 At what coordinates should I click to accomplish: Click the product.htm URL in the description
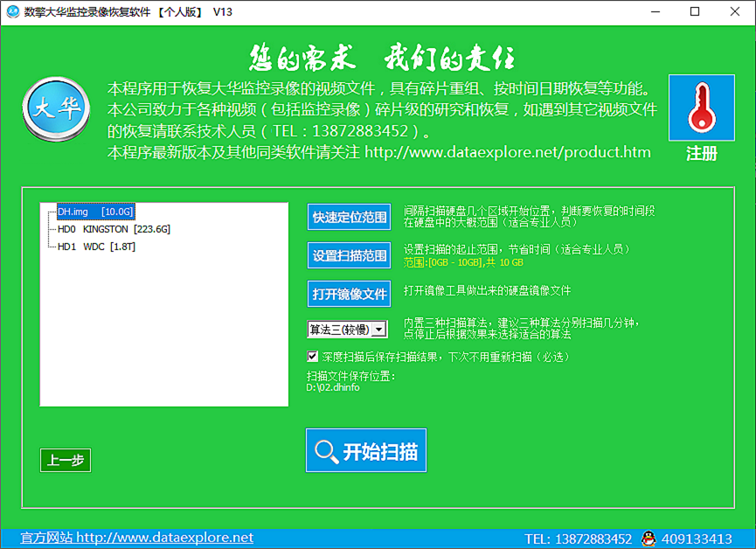click(x=508, y=152)
